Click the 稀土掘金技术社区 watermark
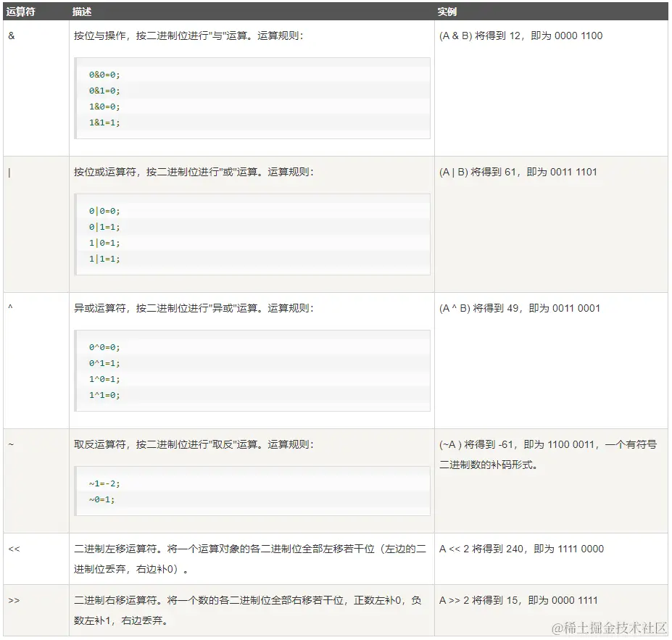Image resolution: width=672 pixels, height=640 pixels. click(x=611, y=628)
